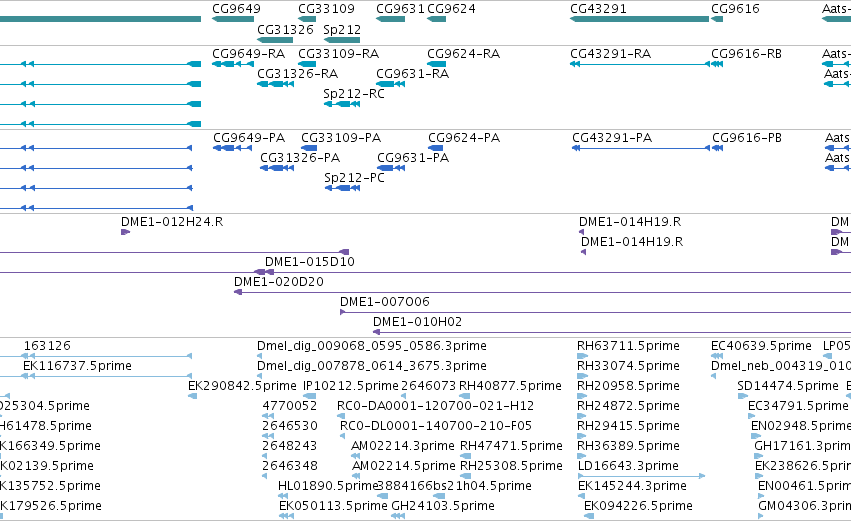Open EST RH47471.5prime
Image resolution: width=851 pixels, height=521 pixels.
511,446
